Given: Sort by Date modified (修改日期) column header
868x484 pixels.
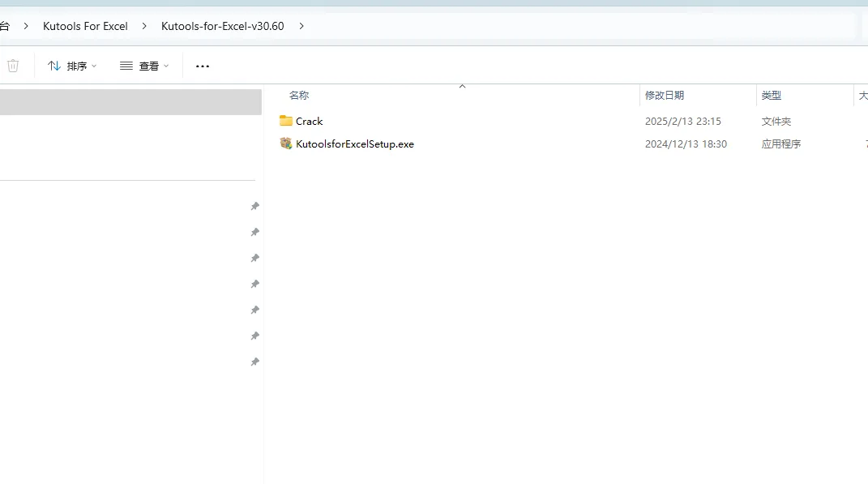Looking at the screenshot, I should click(665, 95).
